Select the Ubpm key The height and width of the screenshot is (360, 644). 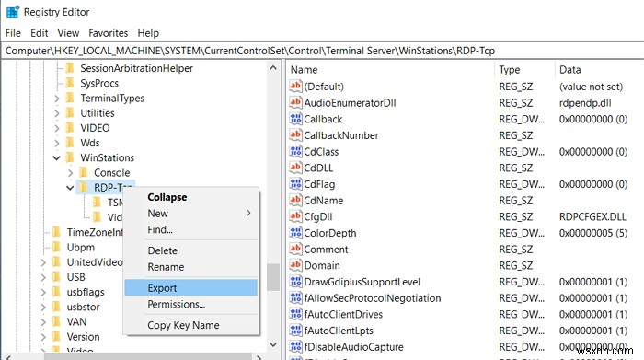[x=81, y=247]
